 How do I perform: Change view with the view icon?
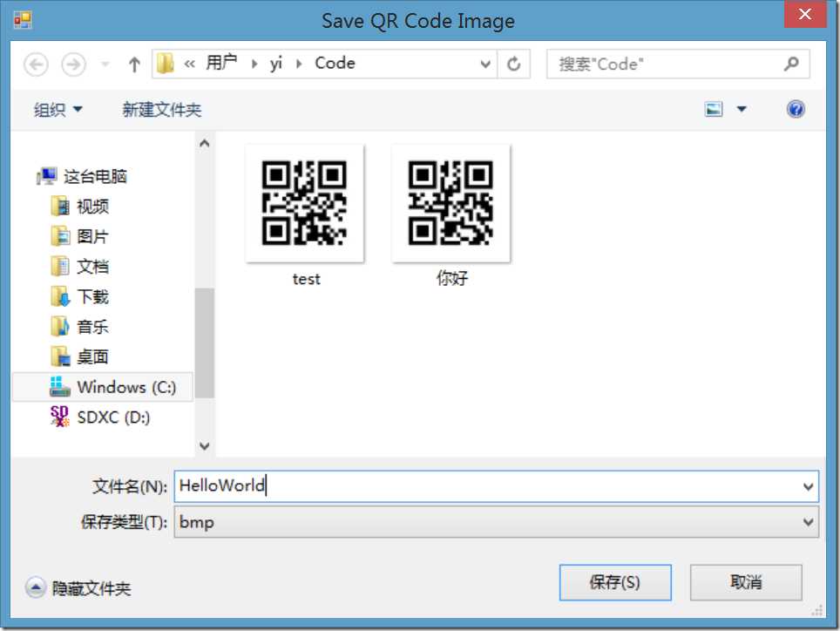coord(714,109)
